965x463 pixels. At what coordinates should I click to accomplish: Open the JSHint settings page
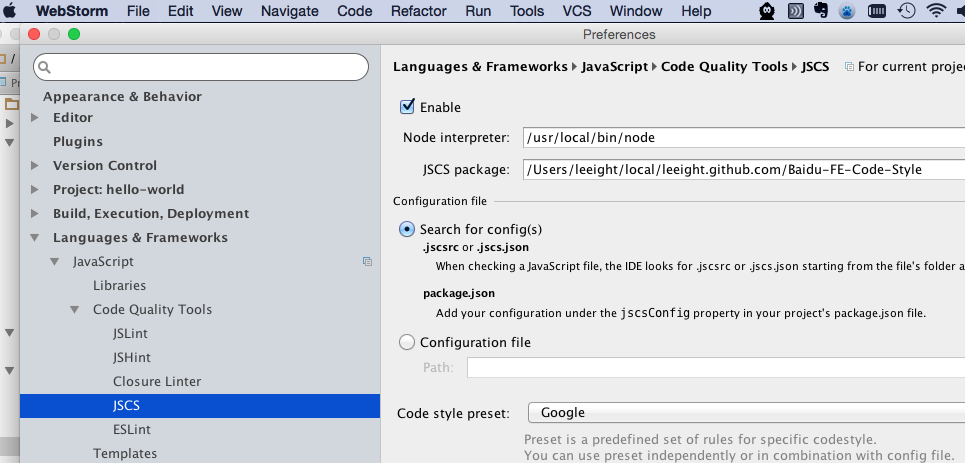tap(131, 358)
